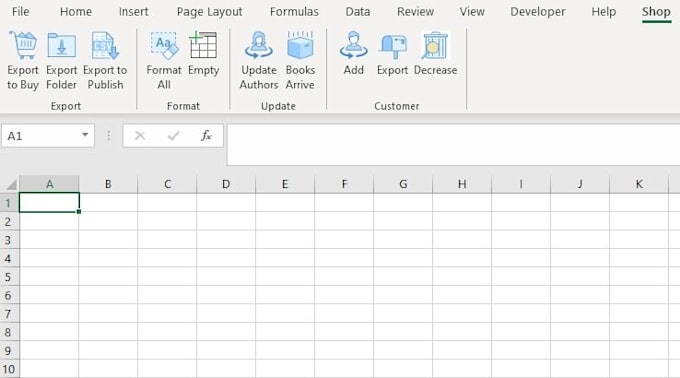Click the Name Box showing A1

[48, 136]
